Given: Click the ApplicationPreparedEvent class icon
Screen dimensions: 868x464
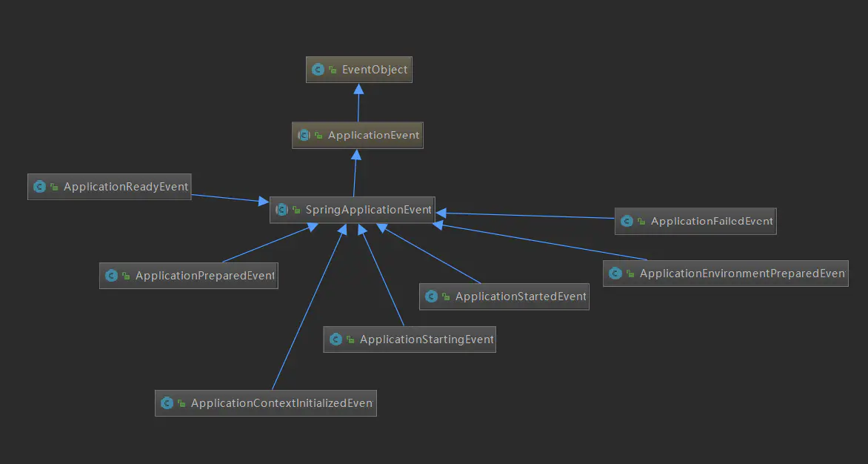Looking at the screenshot, I should [x=111, y=275].
